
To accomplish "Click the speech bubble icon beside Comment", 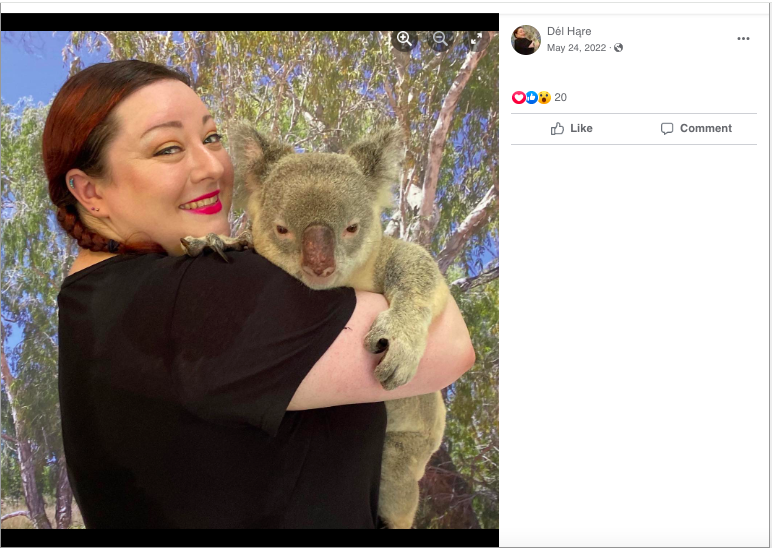I will tap(667, 129).
